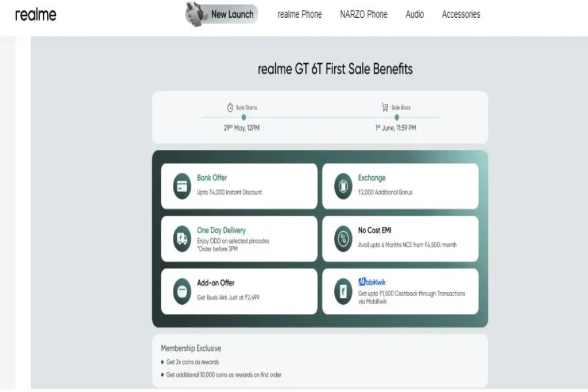Open the One Day Delivery heading

pyautogui.click(x=221, y=230)
